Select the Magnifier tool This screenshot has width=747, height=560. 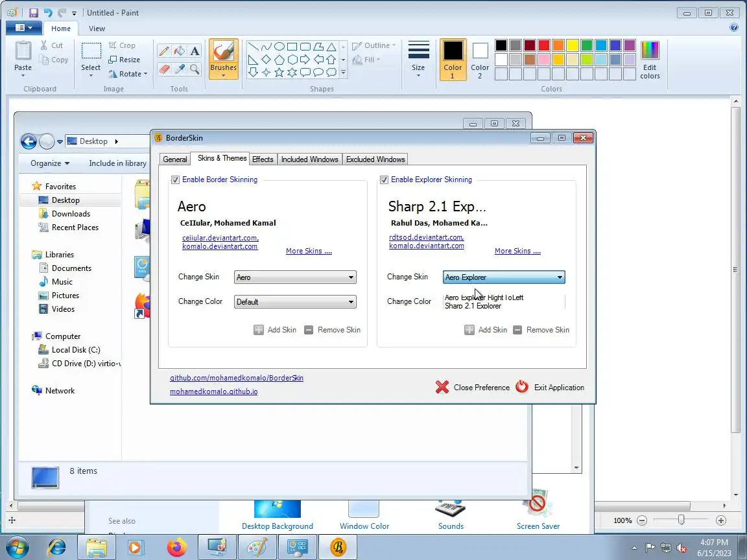[x=195, y=69]
